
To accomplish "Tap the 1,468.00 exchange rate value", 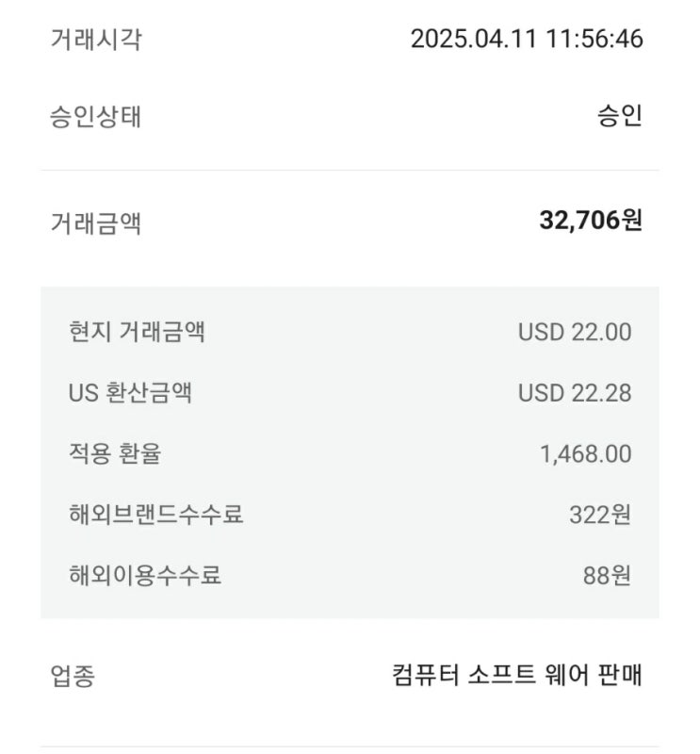I will pos(585,454).
